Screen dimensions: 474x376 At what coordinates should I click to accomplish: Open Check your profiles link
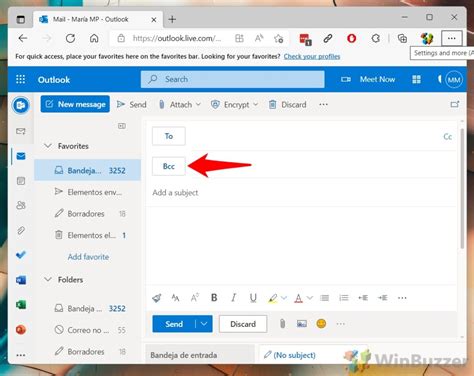tap(312, 56)
